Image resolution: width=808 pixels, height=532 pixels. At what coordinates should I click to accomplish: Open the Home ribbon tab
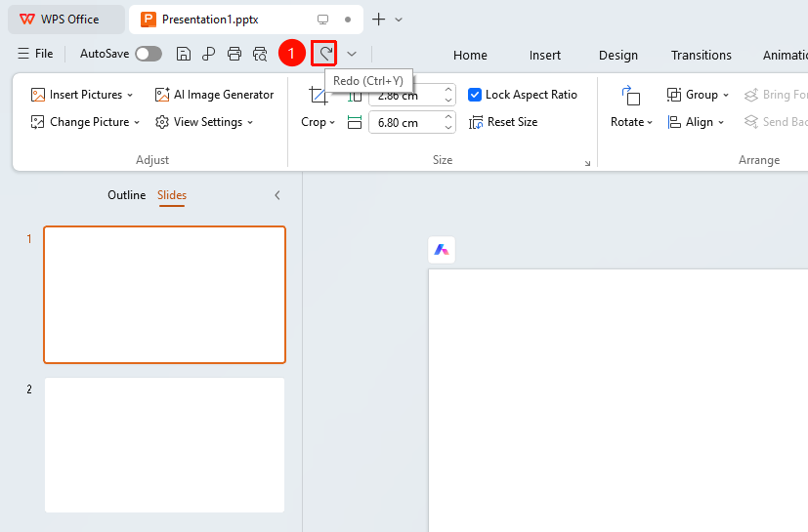tap(470, 55)
